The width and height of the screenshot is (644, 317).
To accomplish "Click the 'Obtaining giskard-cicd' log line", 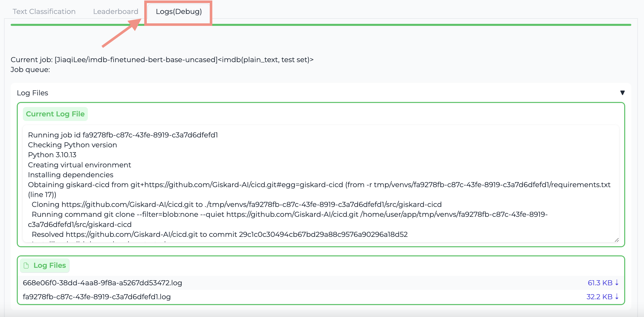I will 319,189.
